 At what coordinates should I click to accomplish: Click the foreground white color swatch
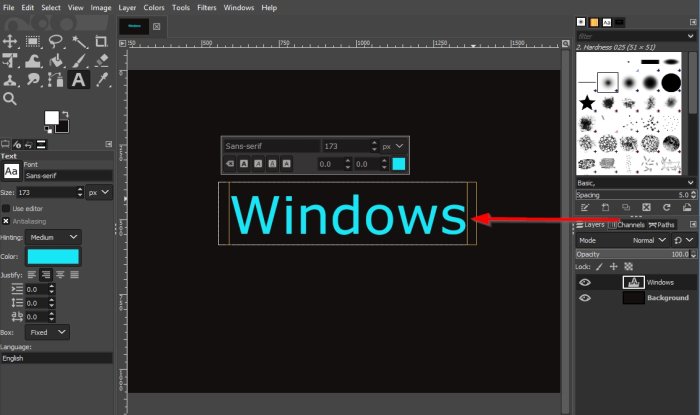(51, 118)
